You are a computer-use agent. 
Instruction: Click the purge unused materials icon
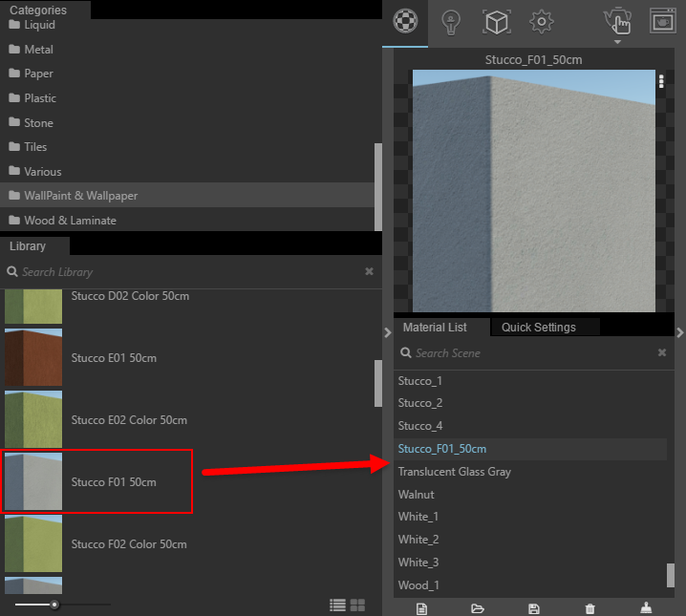click(x=646, y=608)
